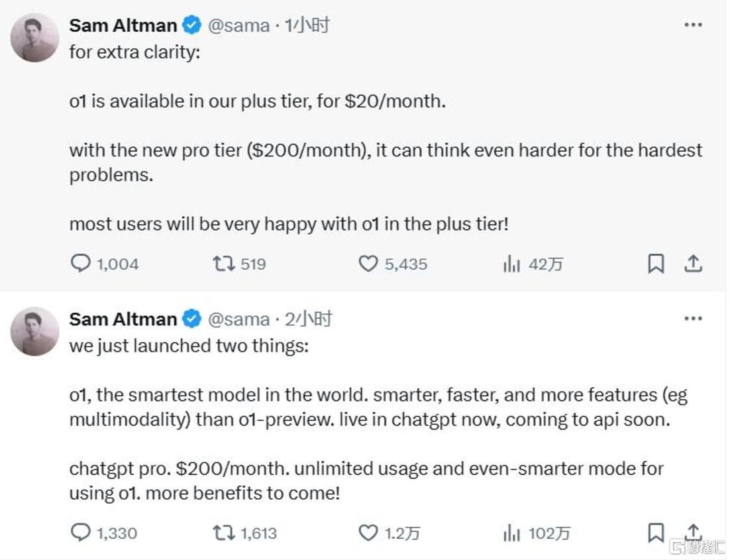Like the tweet with 5,435 likes
The height and width of the screenshot is (560, 730).
click(368, 264)
